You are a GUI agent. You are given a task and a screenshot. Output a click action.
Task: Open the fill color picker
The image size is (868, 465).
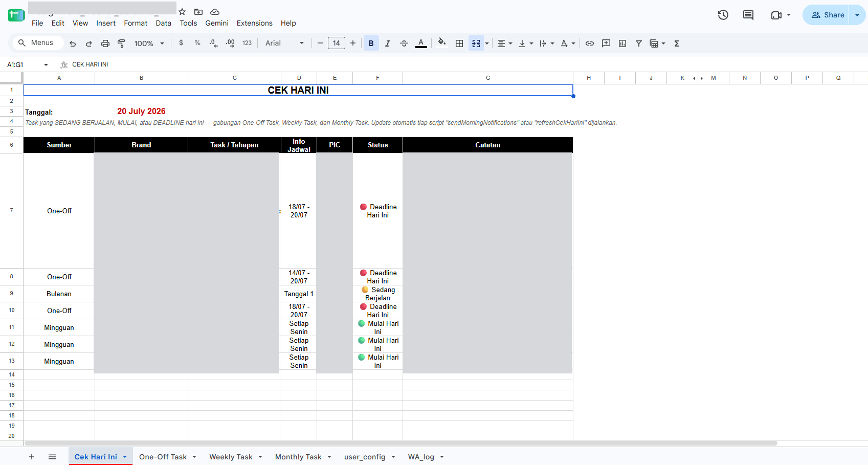point(442,43)
